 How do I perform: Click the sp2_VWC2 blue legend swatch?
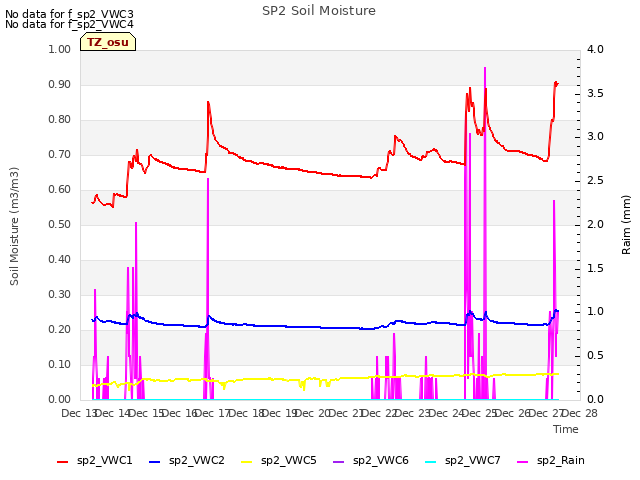point(154,462)
